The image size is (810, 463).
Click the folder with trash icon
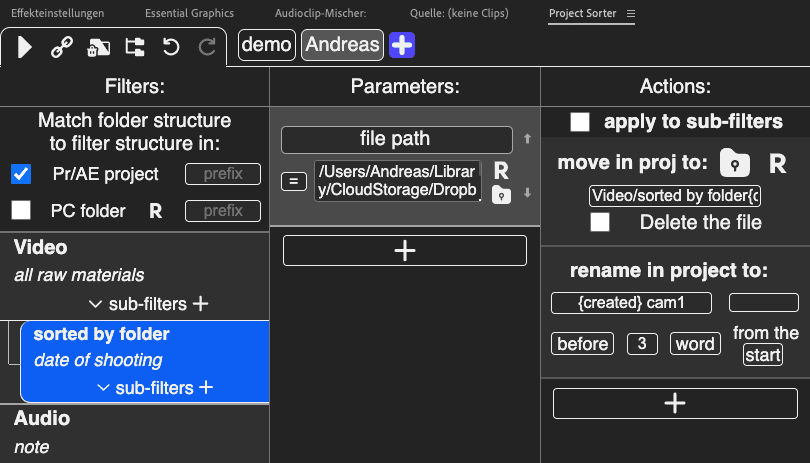pyautogui.click(x=98, y=46)
